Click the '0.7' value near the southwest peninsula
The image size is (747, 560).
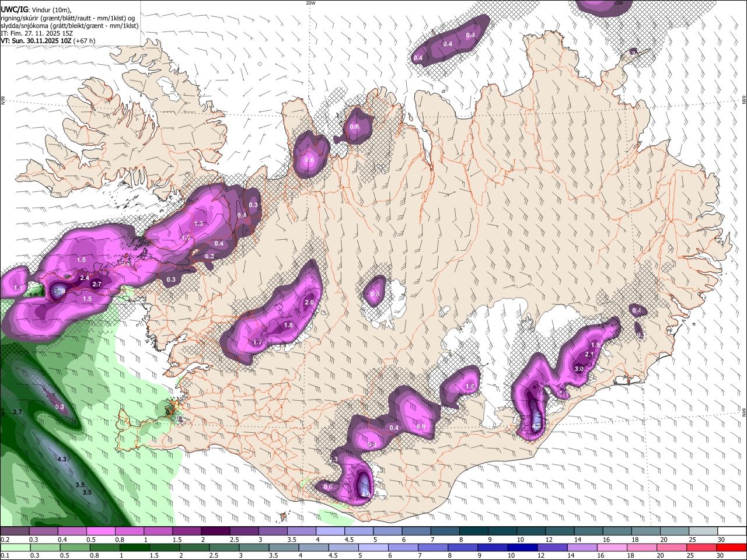170,412
